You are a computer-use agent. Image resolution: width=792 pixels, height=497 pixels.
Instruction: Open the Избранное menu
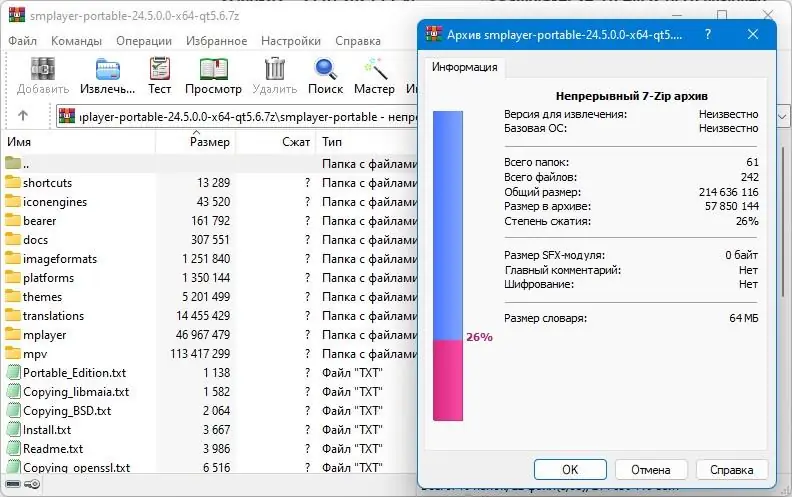tap(216, 41)
